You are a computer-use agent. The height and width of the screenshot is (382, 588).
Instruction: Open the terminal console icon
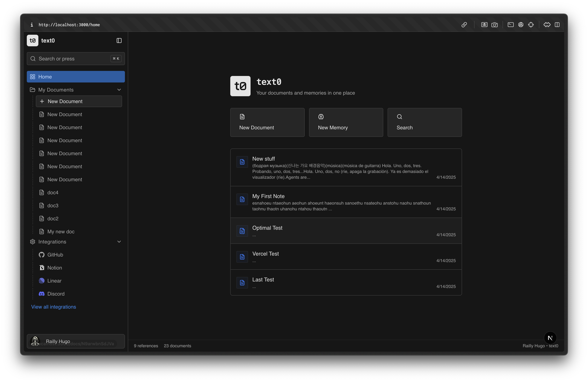point(510,25)
